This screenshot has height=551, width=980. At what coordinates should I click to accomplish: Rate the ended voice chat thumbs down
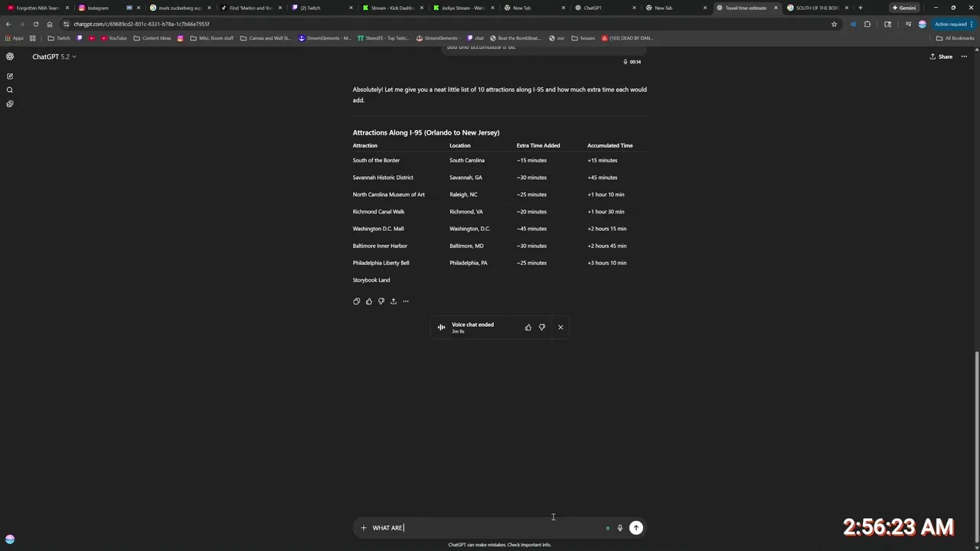coord(542,328)
